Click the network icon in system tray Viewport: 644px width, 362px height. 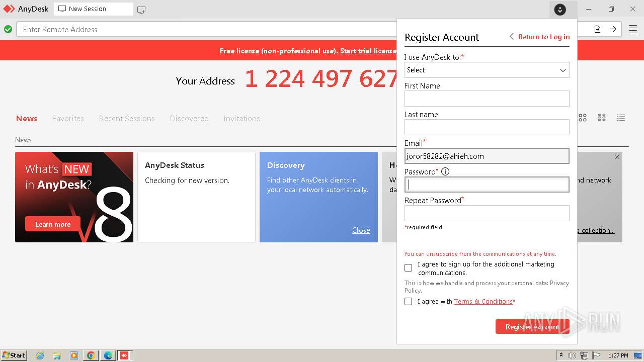click(x=584, y=355)
